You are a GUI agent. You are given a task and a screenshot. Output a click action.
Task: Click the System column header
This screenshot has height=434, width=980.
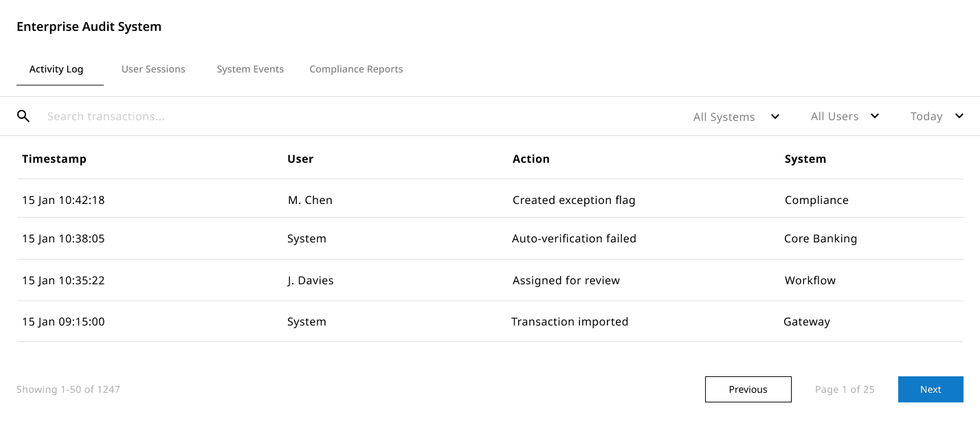(x=805, y=159)
